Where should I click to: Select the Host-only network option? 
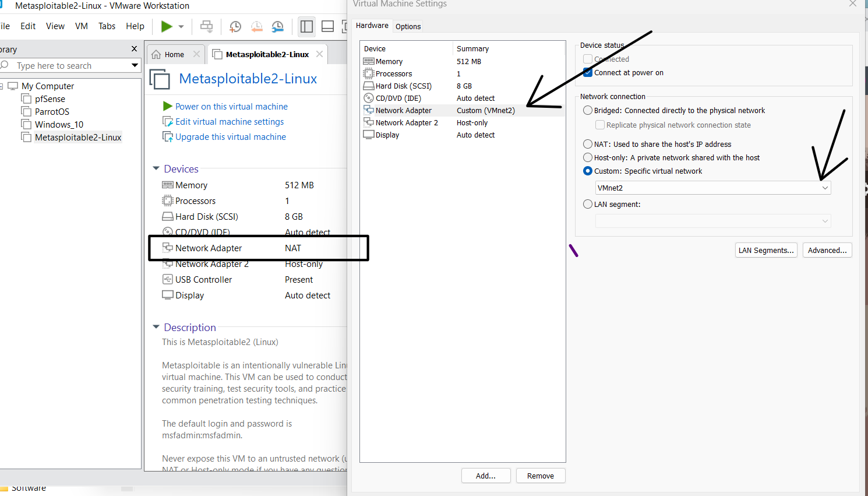(x=588, y=157)
